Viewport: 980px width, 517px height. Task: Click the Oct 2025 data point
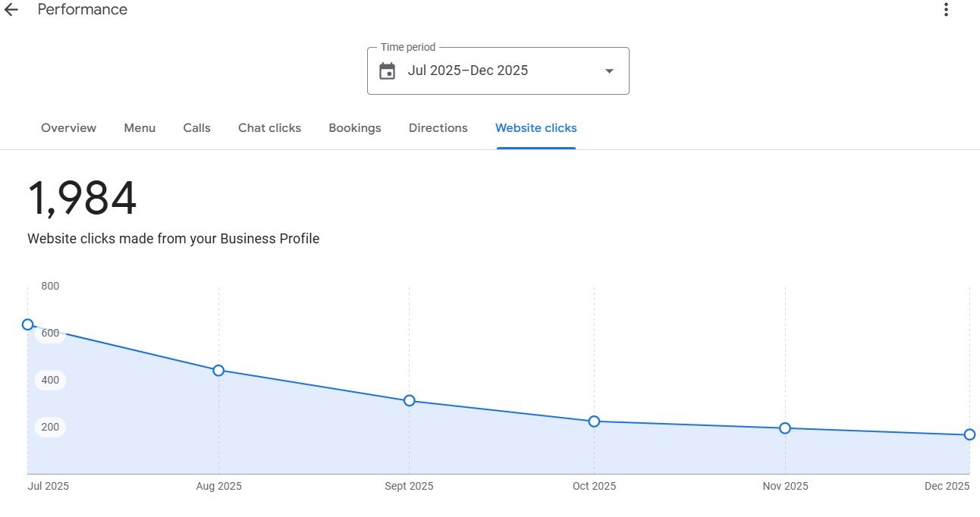tap(594, 421)
